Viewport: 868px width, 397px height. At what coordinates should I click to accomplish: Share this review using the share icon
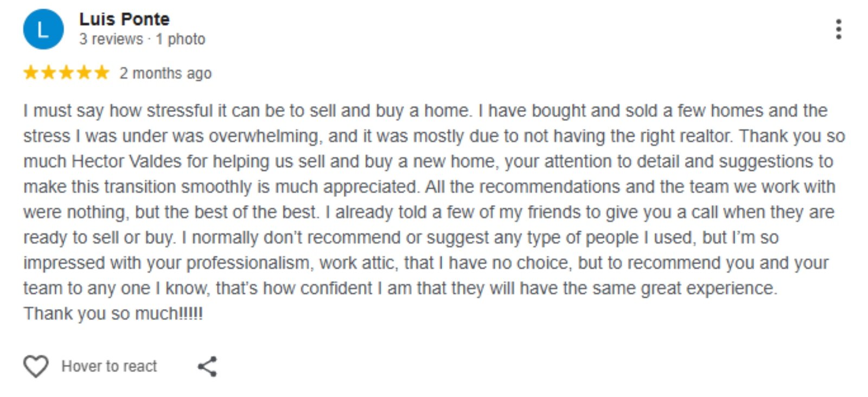207,367
